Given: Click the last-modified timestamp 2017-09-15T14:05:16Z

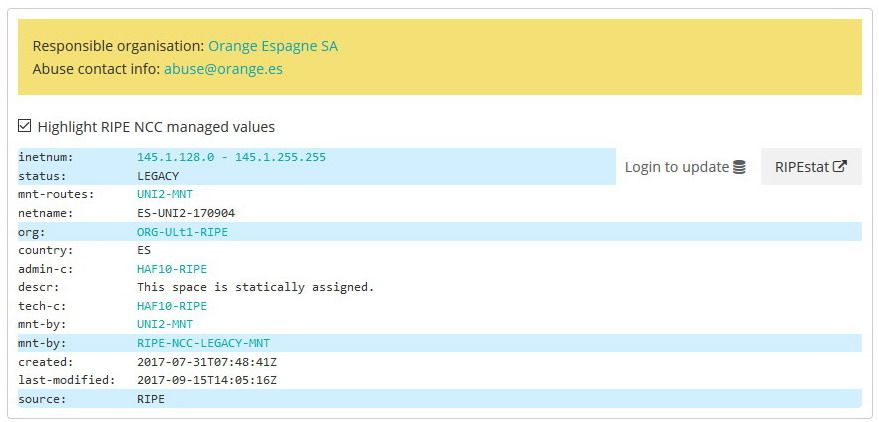Looking at the screenshot, I should point(206,380).
